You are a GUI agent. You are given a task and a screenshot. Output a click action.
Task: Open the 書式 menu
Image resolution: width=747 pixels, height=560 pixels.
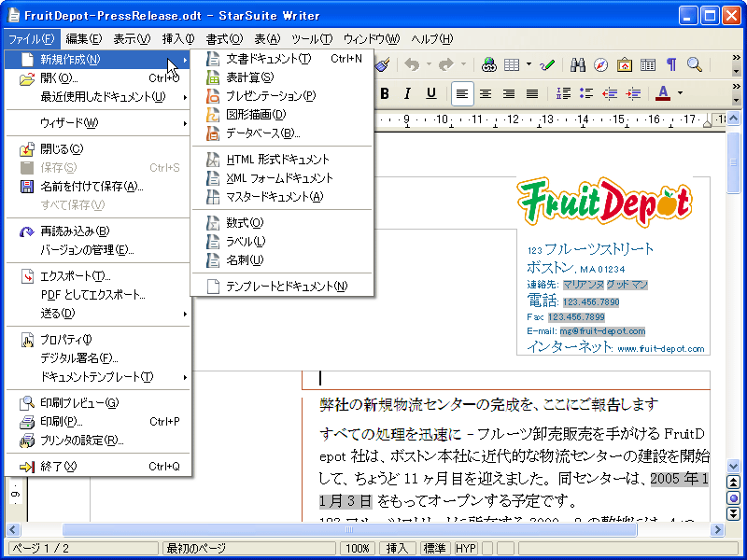pyautogui.click(x=225, y=39)
